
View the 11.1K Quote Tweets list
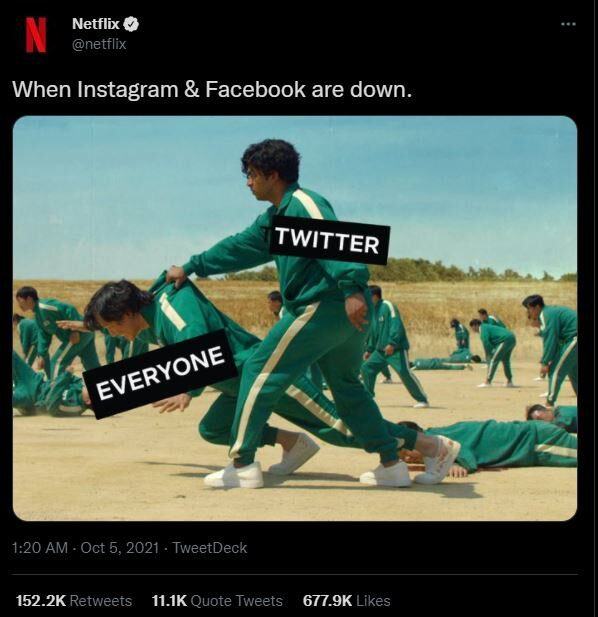tap(217, 601)
